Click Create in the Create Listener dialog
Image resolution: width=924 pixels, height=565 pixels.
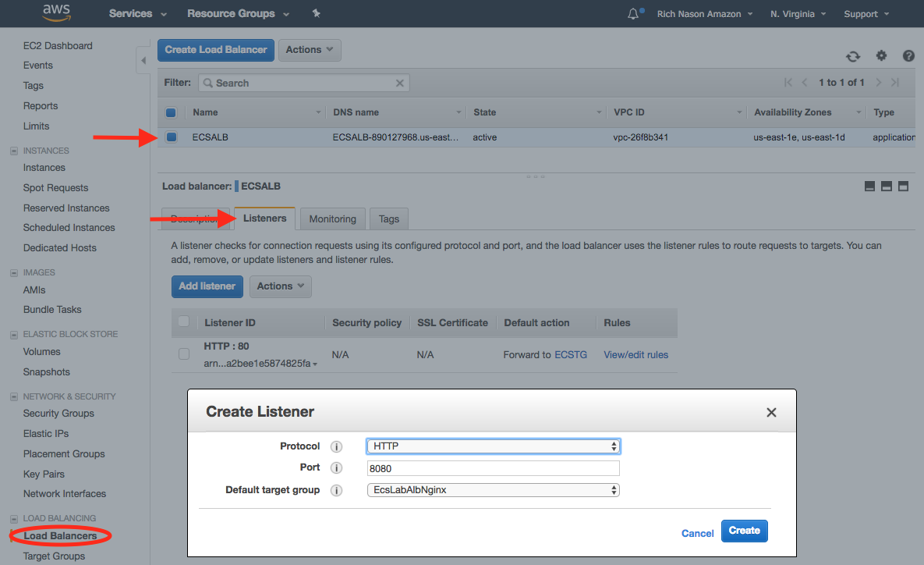coord(744,531)
